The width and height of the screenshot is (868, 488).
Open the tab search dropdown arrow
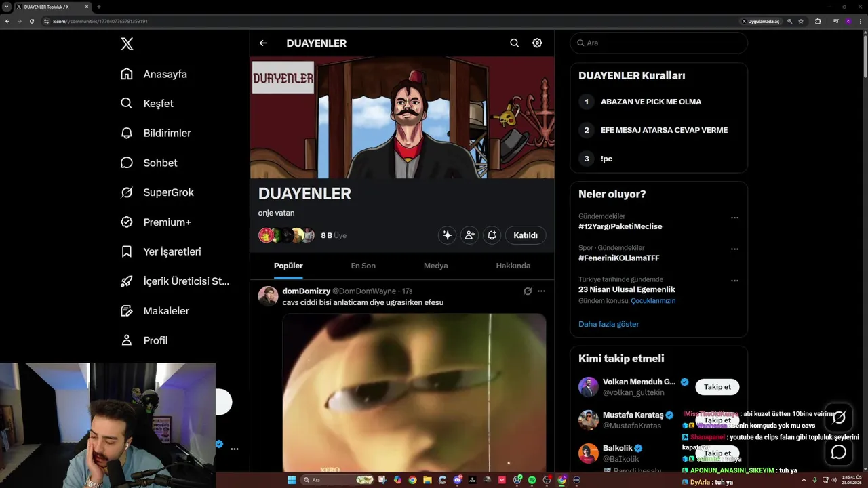coord(6,7)
